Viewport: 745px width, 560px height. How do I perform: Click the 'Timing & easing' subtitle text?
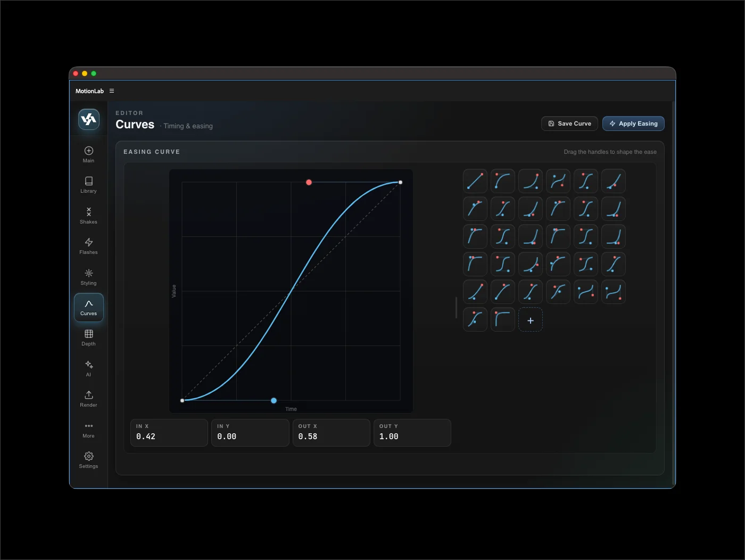(188, 126)
